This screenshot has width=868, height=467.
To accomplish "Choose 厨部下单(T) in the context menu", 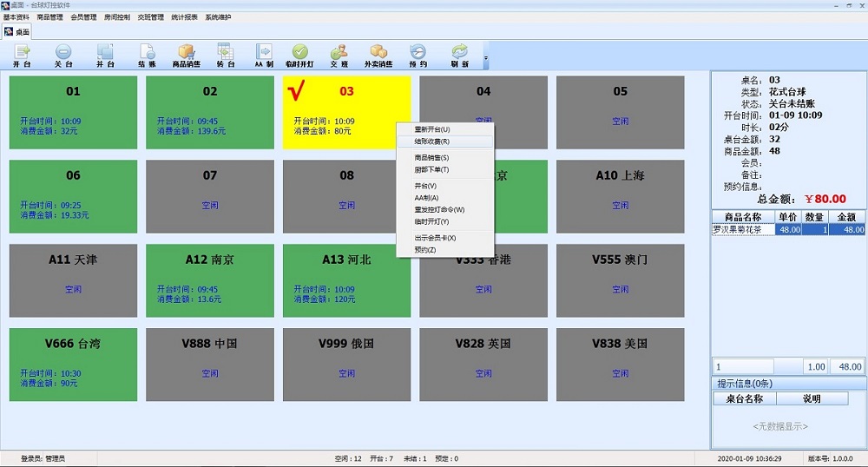I will (445, 170).
